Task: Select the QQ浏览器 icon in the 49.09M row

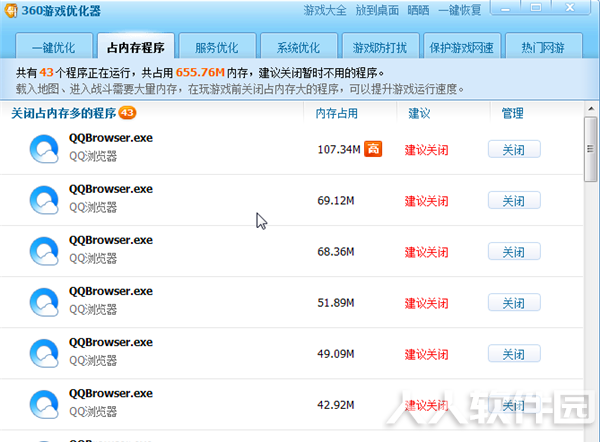Action: (44, 353)
